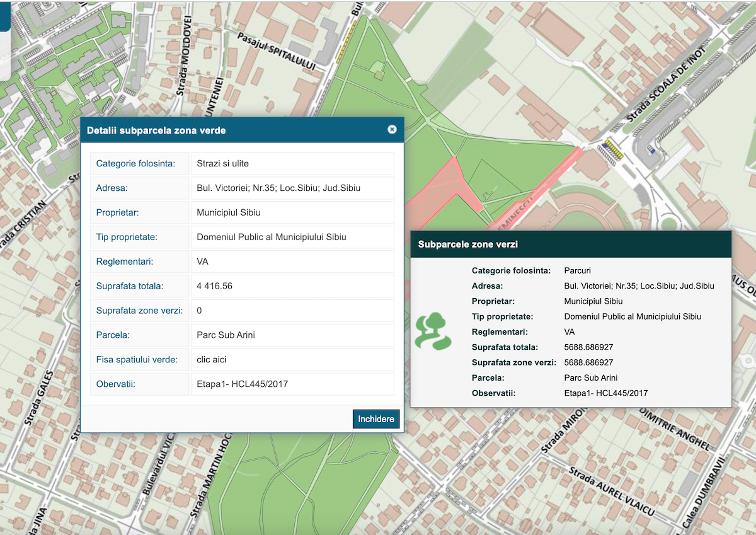Screen dimensions: 756x535
Task: Click the Strazi si ulite category value
Action: [222, 164]
